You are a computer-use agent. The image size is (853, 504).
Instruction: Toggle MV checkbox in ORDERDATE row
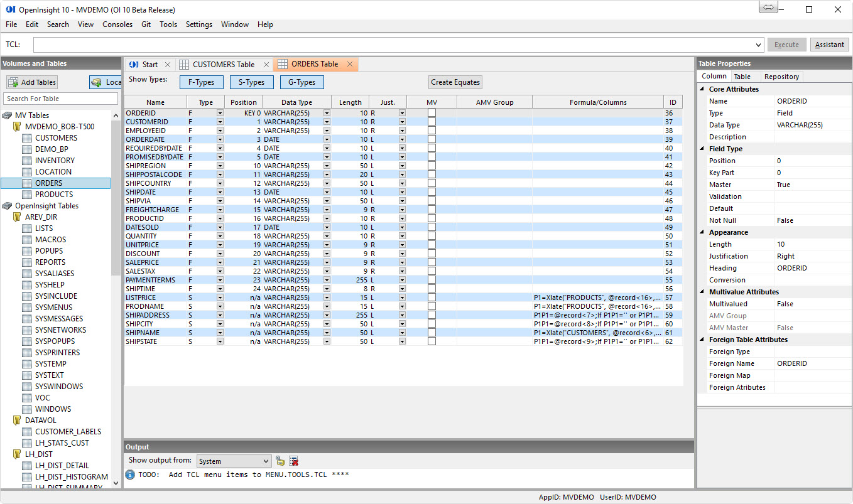432,139
